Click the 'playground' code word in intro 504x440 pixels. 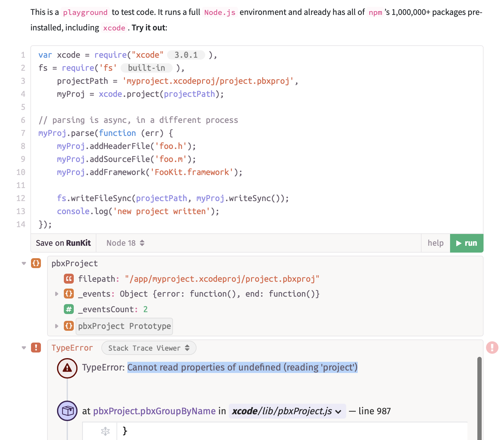pyautogui.click(x=85, y=12)
